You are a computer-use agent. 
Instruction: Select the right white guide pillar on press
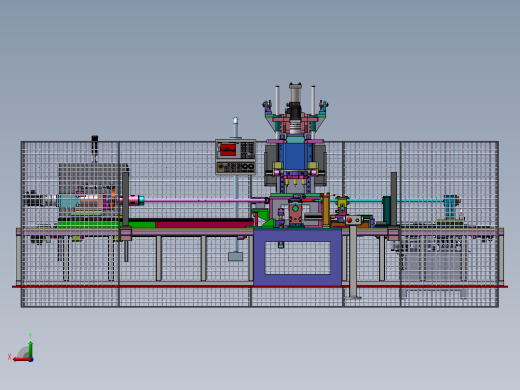[x=313, y=100]
